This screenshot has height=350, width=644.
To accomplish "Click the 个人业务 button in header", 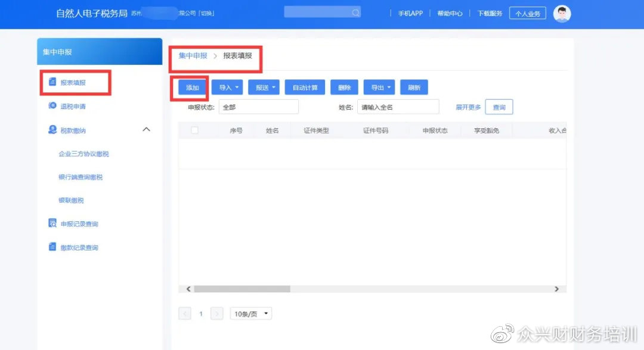I will (x=528, y=14).
